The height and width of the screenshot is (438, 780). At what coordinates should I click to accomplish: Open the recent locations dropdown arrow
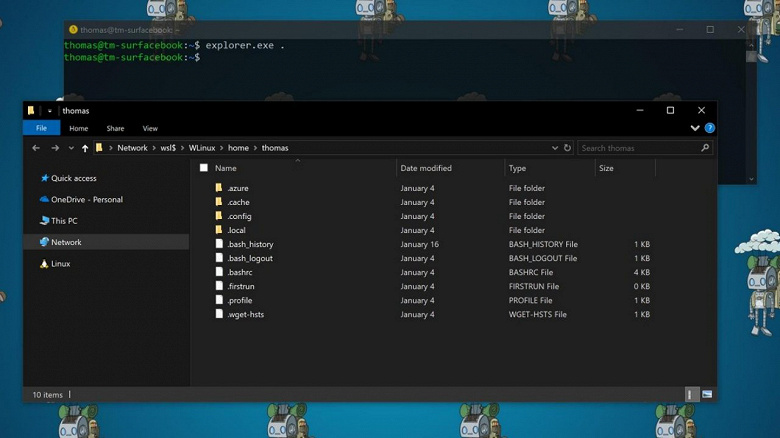coord(70,148)
